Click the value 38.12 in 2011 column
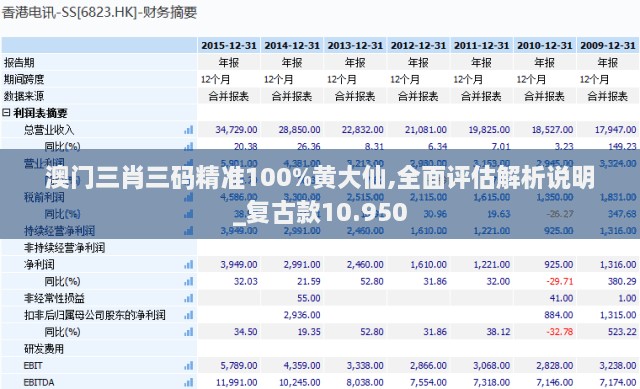 [498, 332]
